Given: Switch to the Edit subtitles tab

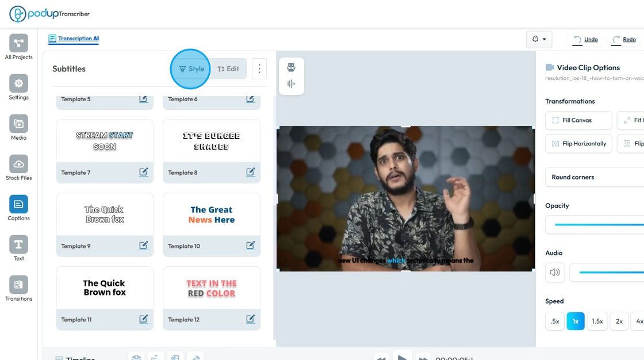Looking at the screenshot, I should pyautogui.click(x=228, y=68).
